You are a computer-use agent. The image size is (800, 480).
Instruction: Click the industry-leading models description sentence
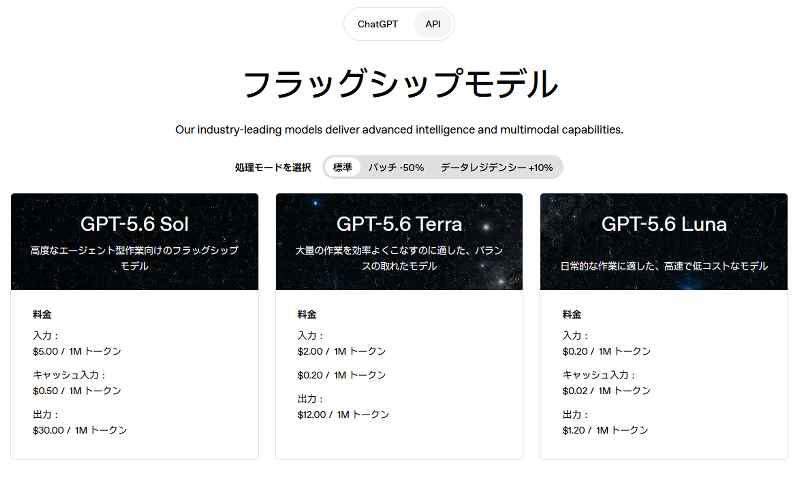pyautogui.click(x=399, y=130)
